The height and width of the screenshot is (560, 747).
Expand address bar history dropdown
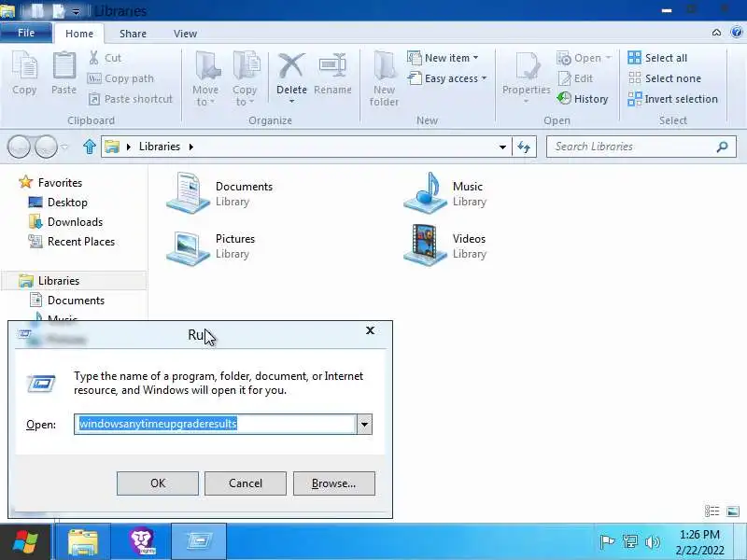pos(502,147)
